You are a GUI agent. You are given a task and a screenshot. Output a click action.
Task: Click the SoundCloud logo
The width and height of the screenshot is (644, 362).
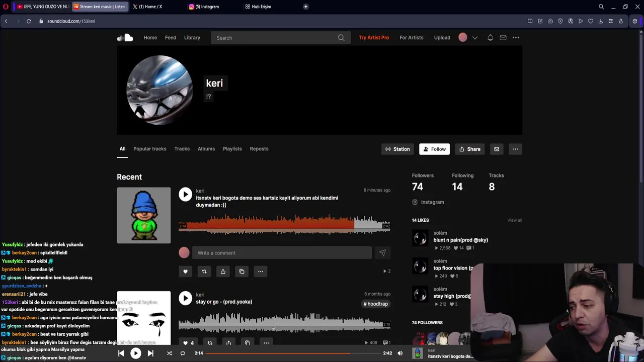(125, 38)
